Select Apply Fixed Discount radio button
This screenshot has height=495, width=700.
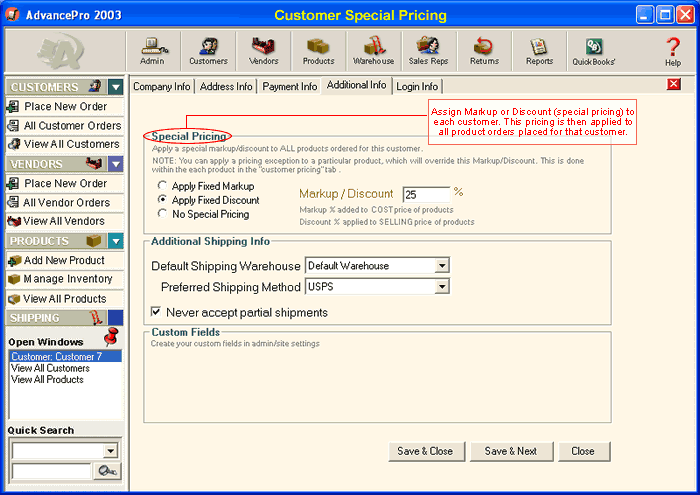pyautogui.click(x=162, y=200)
